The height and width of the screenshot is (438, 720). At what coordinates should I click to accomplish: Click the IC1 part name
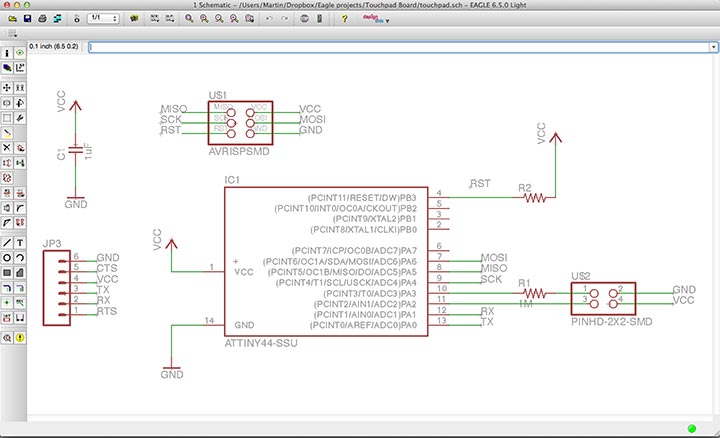[x=232, y=180]
